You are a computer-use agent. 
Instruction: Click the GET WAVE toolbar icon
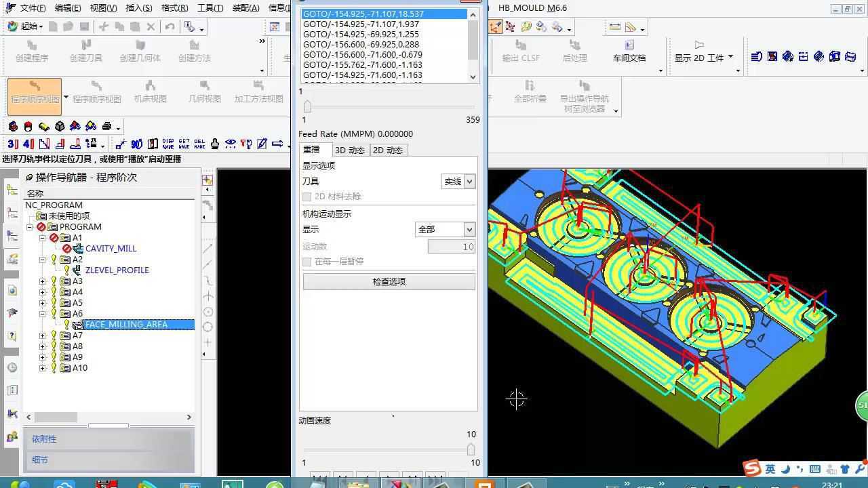point(184,144)
